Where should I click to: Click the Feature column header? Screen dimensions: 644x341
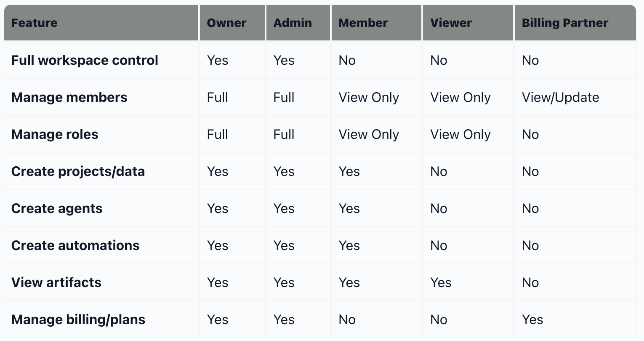[35, 23]
